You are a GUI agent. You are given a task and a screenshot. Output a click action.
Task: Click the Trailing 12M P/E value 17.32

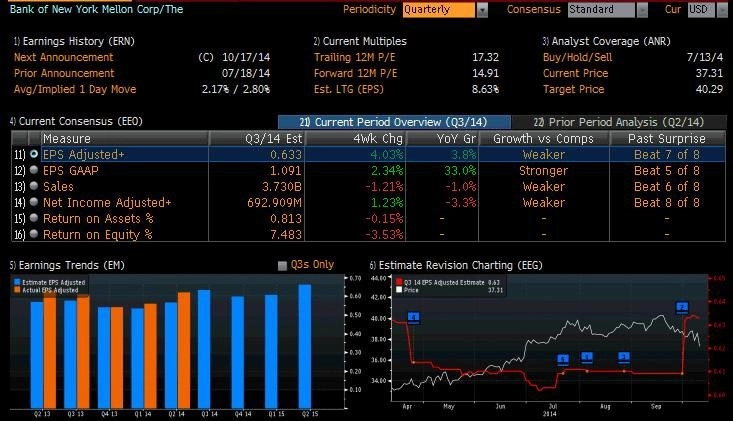click(485, 57)
